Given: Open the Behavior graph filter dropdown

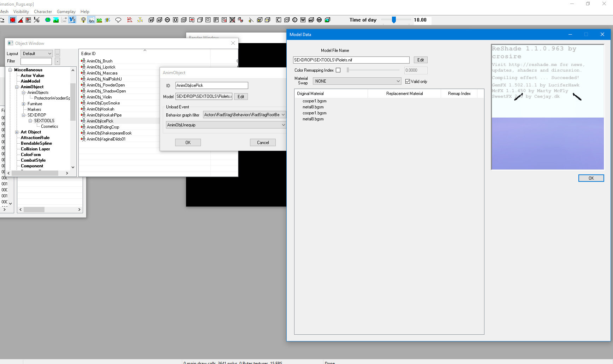Looking at the screenshot, I should point(244,115).
